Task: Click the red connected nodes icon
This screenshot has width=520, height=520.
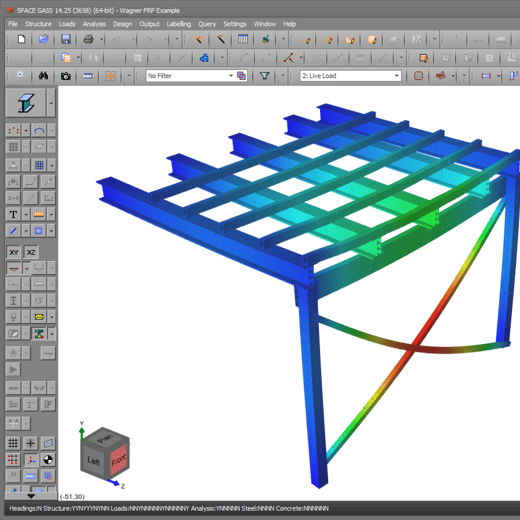Action: [x=288, y=58]
